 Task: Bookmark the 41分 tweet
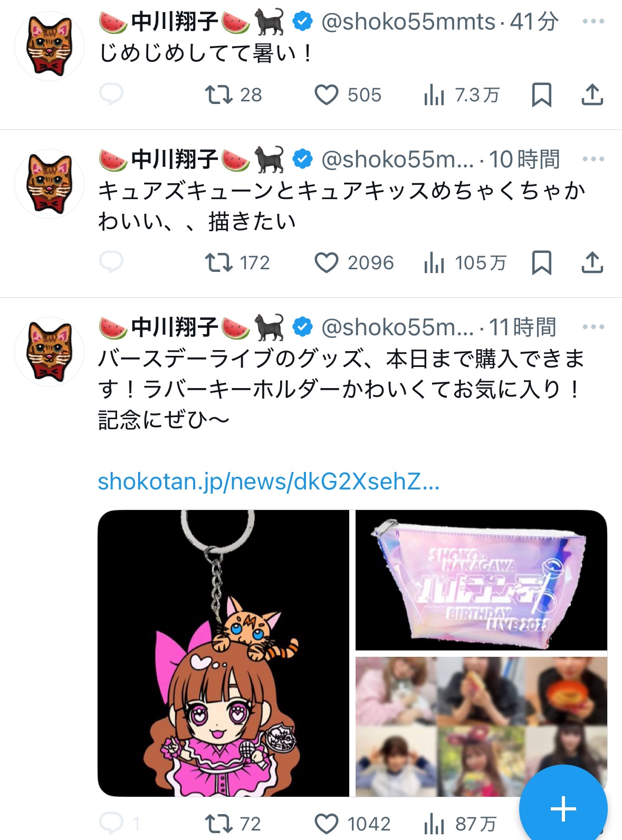click(541, 95)
